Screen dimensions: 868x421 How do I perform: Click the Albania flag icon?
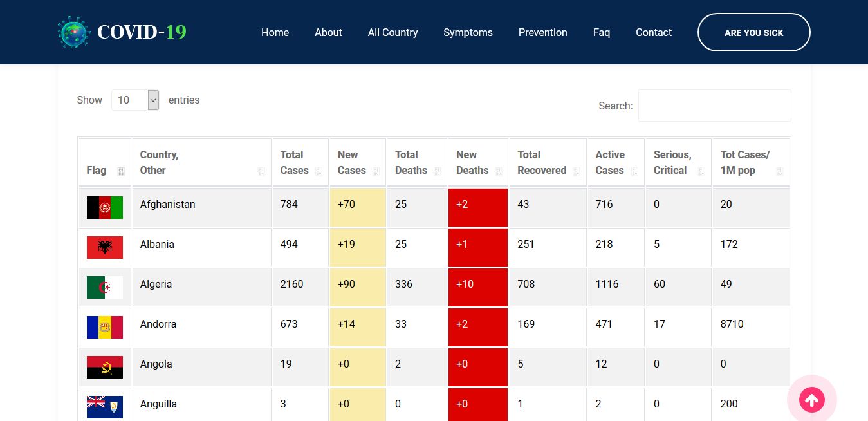[x=105, y=247]
